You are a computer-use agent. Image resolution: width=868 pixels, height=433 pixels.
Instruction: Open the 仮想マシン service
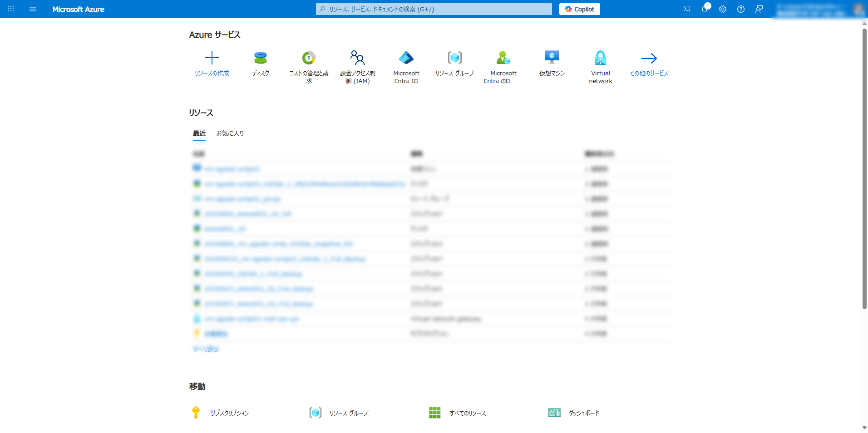(x=552, y=58)
